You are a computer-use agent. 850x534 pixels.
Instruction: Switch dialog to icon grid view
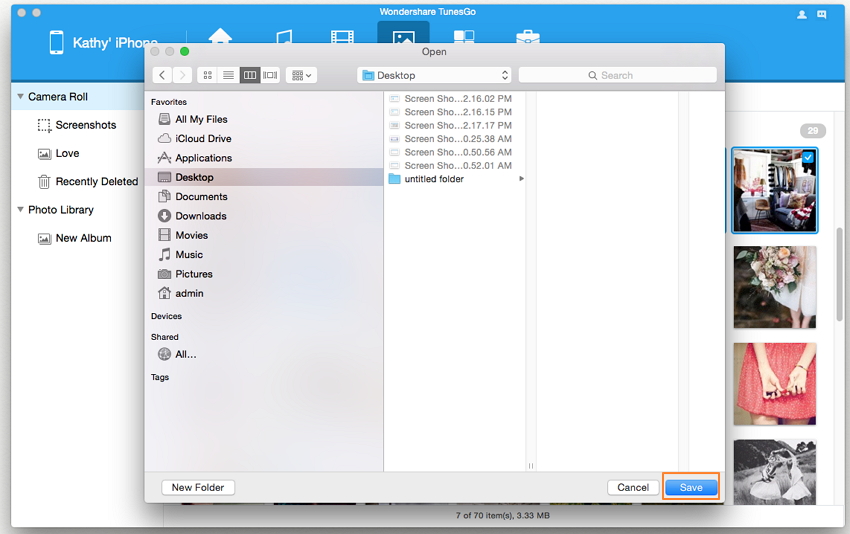coord(207,75)
